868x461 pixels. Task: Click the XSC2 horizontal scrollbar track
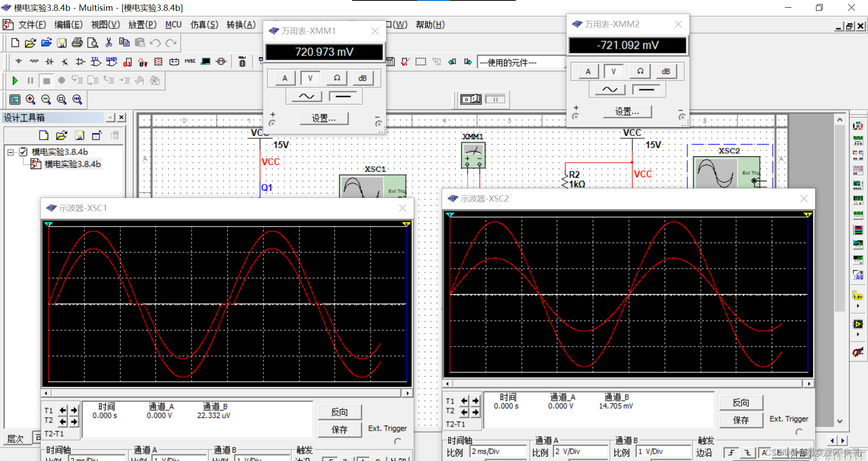628,384
